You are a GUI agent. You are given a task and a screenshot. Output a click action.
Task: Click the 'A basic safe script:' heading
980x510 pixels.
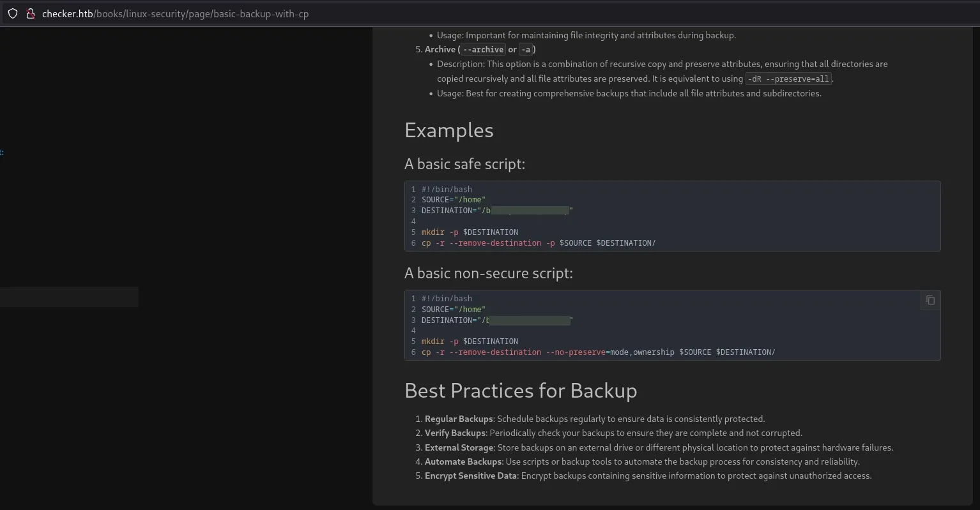[x=464, y=164]
